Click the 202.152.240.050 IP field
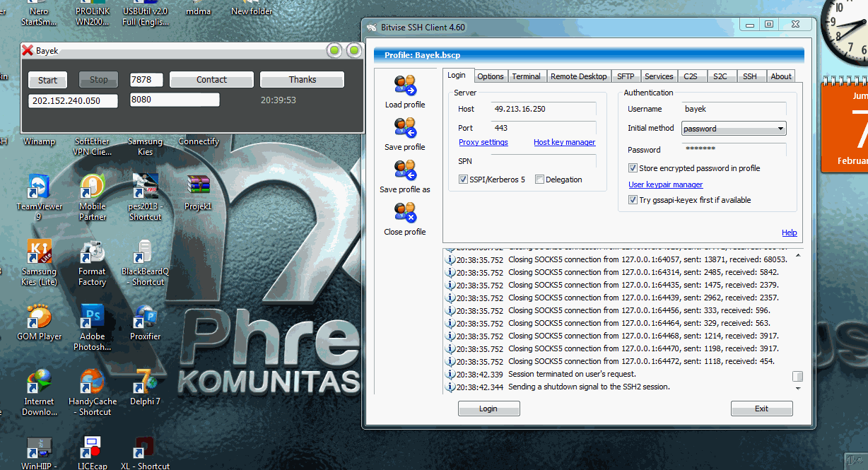868x470 pixels. click(73, 101)
